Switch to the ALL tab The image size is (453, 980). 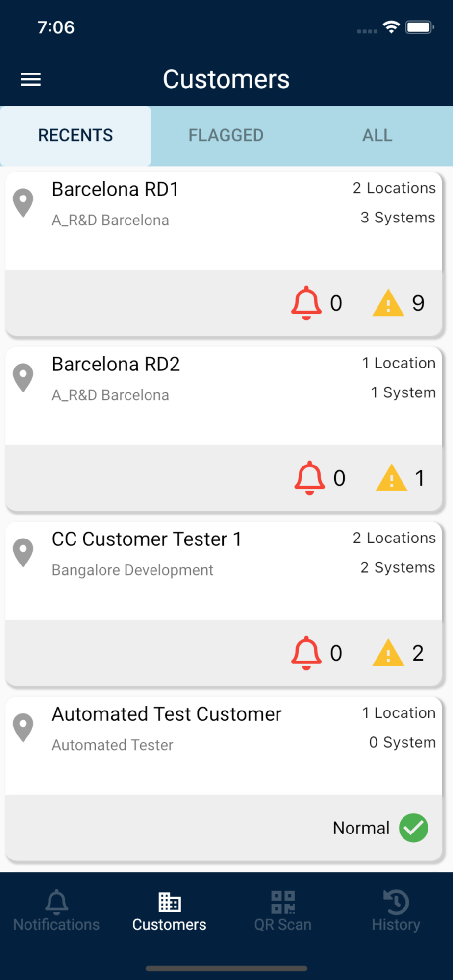(377, 136)
